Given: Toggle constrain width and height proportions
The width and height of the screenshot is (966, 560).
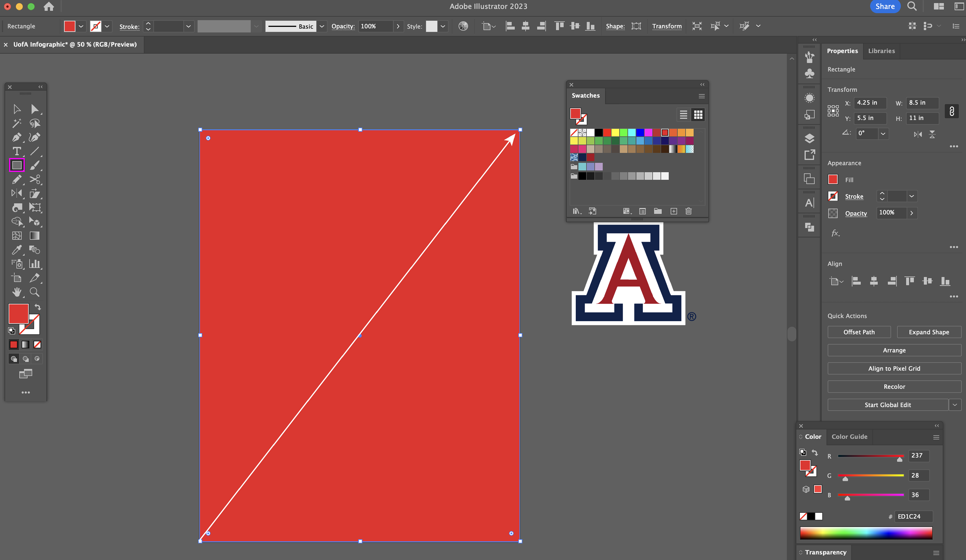Looking at the screenshot, I should click(952, 111).
